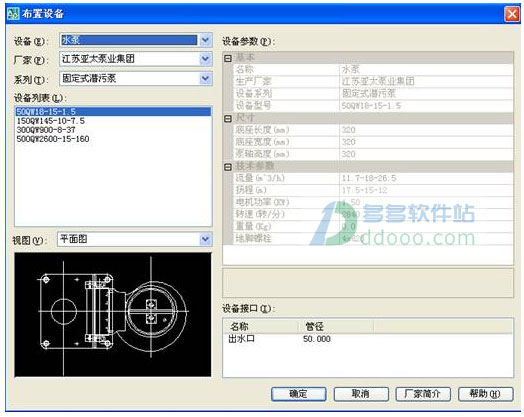Click the 流量(m^3/h) parameter row

point(373,178)
